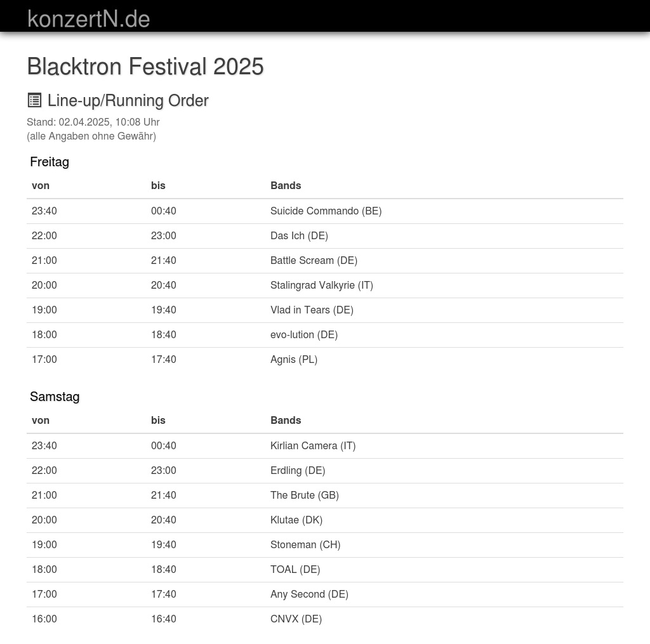Click the evo-lution (DE) band row
650x644 pixels.
303,335
